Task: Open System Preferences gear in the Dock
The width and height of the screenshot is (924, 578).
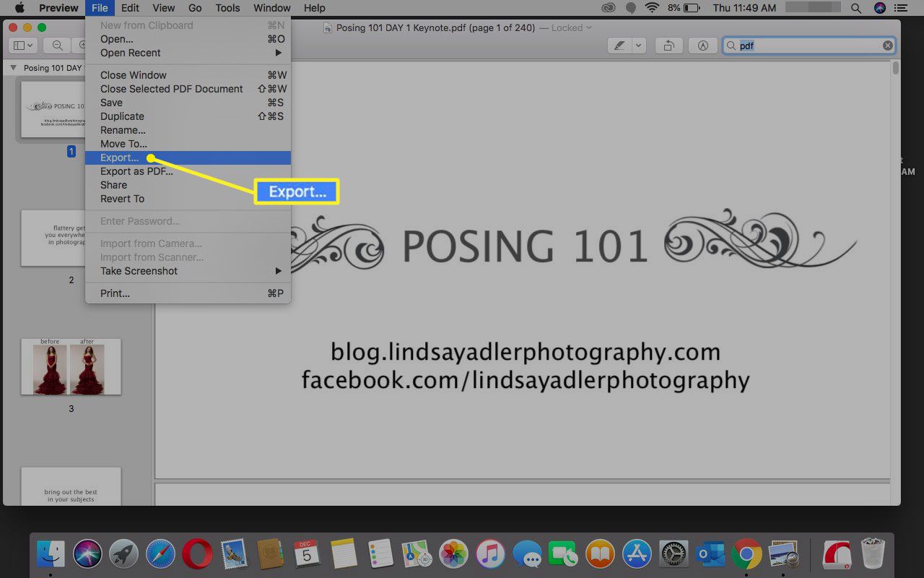Action: pos(674,555)
